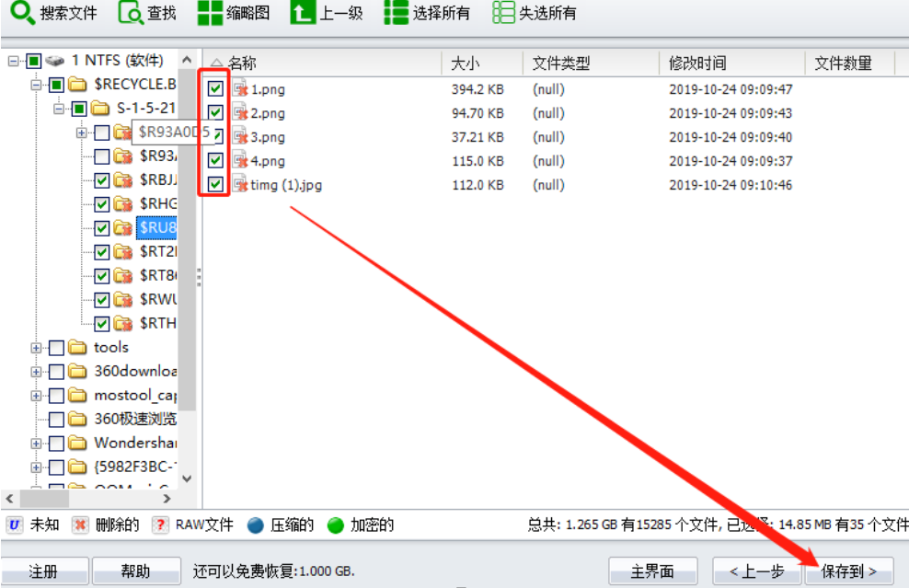The image size is (909, 588).
Task: Open the search files (搜索文件) tool
Action: (x=53, y=12)
